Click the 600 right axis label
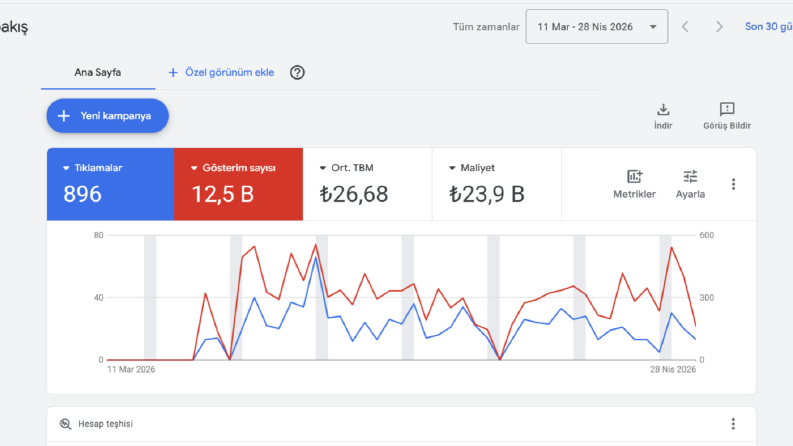Screen dimensions: 793x446 pyautogui.click(x=707, y=235)
